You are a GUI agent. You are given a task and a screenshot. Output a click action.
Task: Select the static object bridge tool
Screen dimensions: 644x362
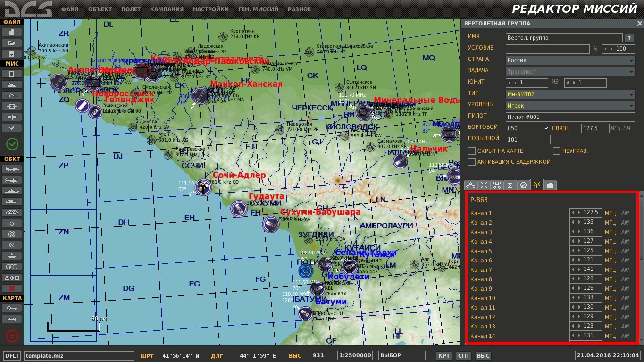pyautogui.click(x=12, y=212)
